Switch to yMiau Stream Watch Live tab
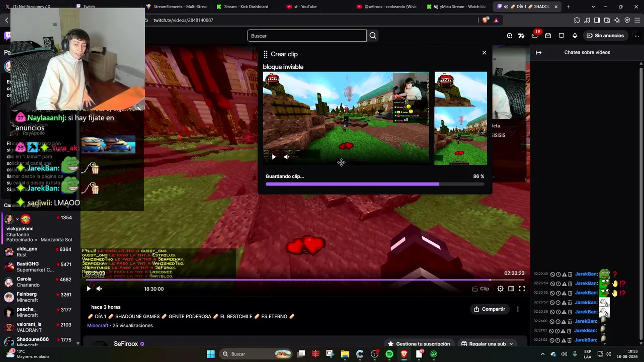The image size is (644, 362). click(456, 7)
